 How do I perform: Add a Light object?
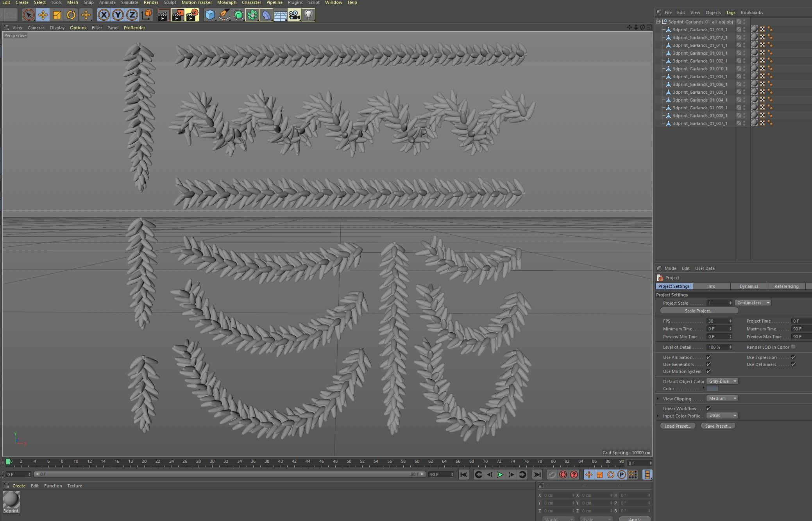pyautogui.click(x=308, y=15)
